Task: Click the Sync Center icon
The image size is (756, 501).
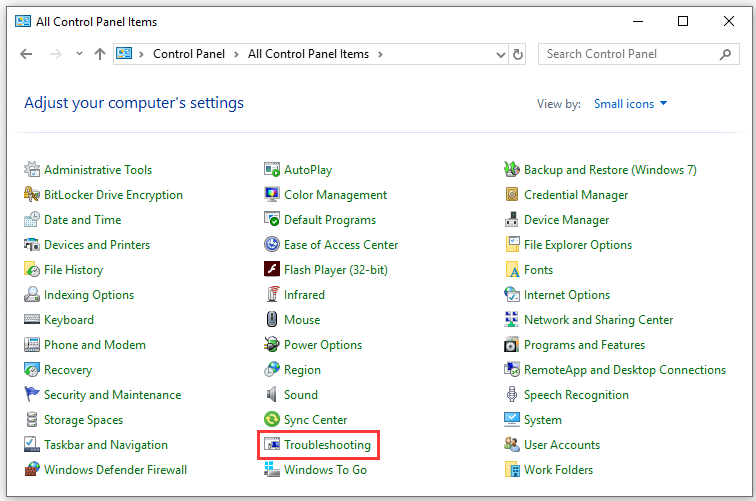Action: [272, 420]
